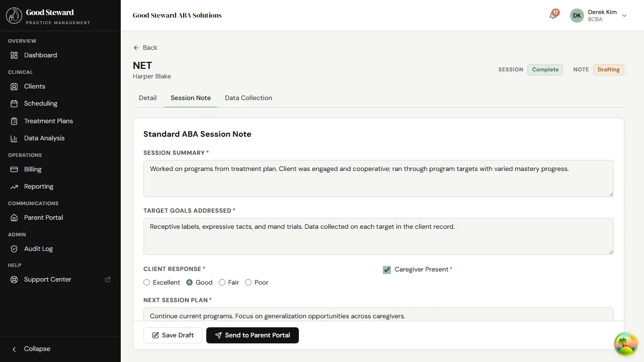Click the Save Draft button
644x362 pixels.
(x=173, y=335)
